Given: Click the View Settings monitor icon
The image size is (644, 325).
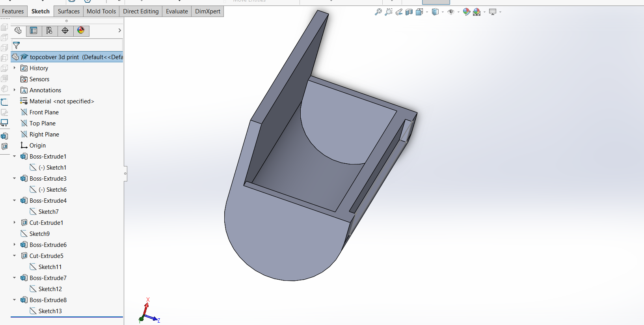Looking at the screenshot, I should pos(493,12).
